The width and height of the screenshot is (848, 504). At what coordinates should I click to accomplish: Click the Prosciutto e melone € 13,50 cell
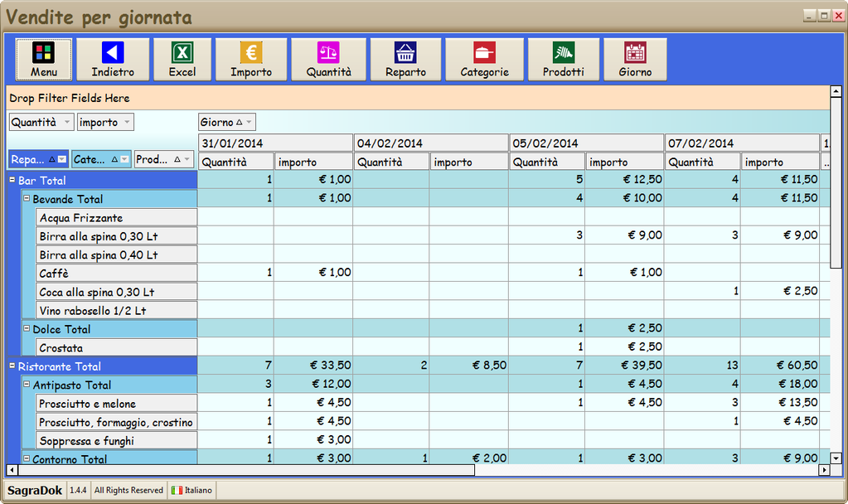tap(780, 402)
